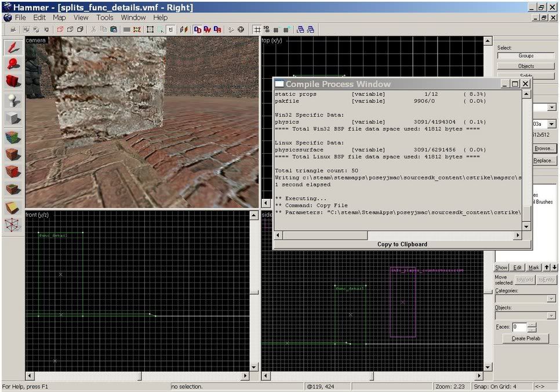Viewport: 560px width, 392px height.
Task: Open the Map menu
Action: [x=59, y=17]
